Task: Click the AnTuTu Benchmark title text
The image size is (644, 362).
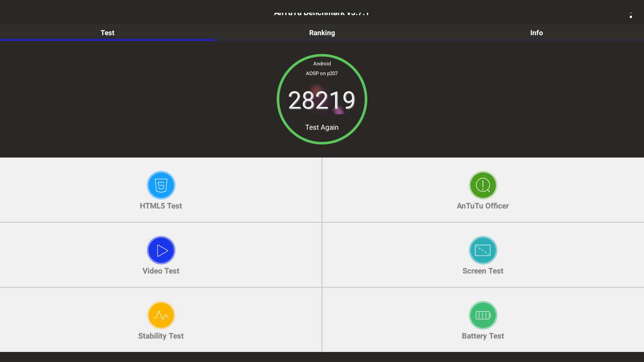Action: pyautogui.click(x=321, y=13)
